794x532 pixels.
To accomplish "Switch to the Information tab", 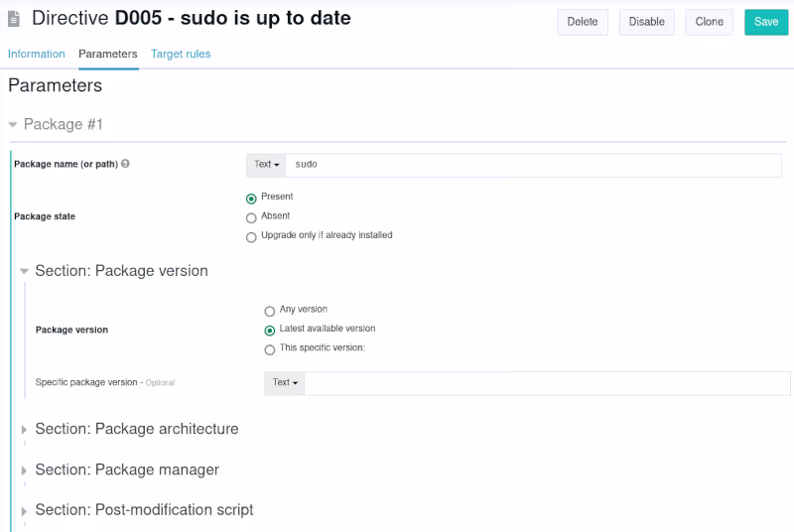I will 37,55.
